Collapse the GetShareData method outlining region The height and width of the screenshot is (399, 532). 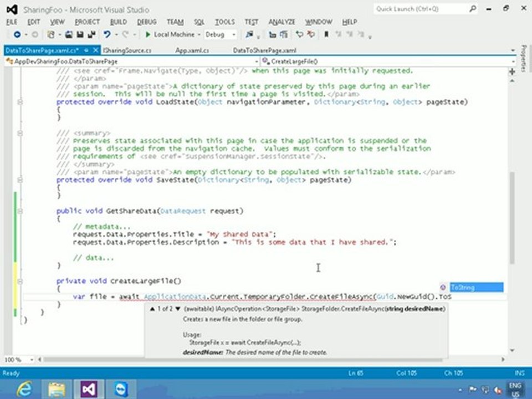point(20,211)
